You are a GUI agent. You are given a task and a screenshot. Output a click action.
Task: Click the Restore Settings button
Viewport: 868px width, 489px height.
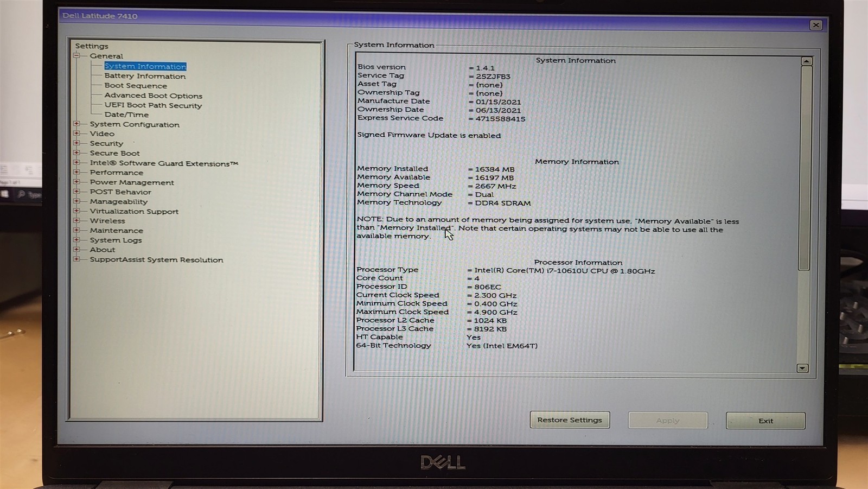coord(570,420)
